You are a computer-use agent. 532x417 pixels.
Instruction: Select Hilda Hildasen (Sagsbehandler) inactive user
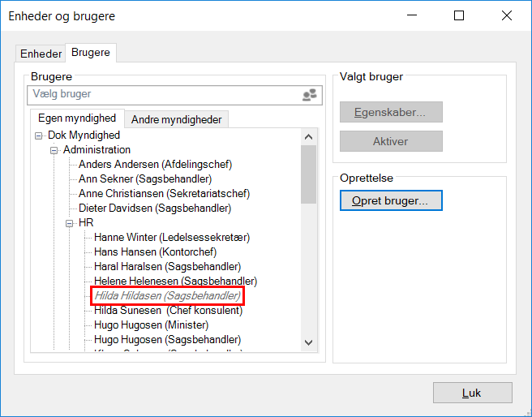pos(167,296)
